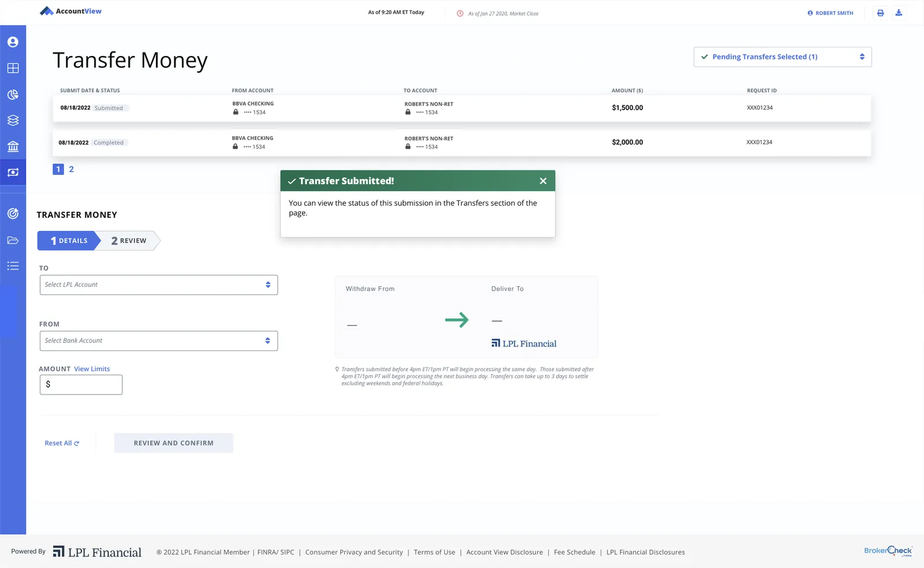Click the Reset All link
Viewport: 924px width, 568px height.
pos(62,443)
